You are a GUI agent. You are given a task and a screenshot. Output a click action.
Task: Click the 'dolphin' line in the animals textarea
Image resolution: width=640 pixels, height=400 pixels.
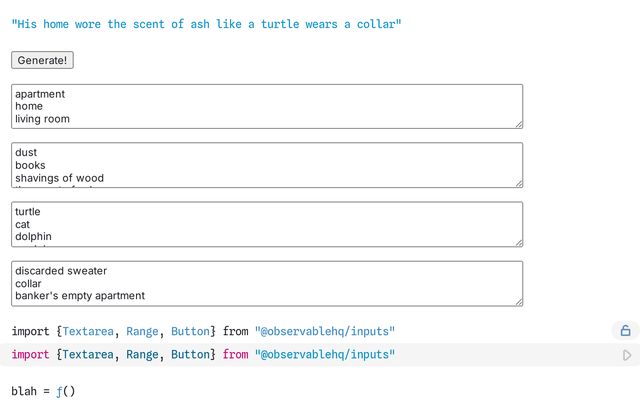click(35, 237)
